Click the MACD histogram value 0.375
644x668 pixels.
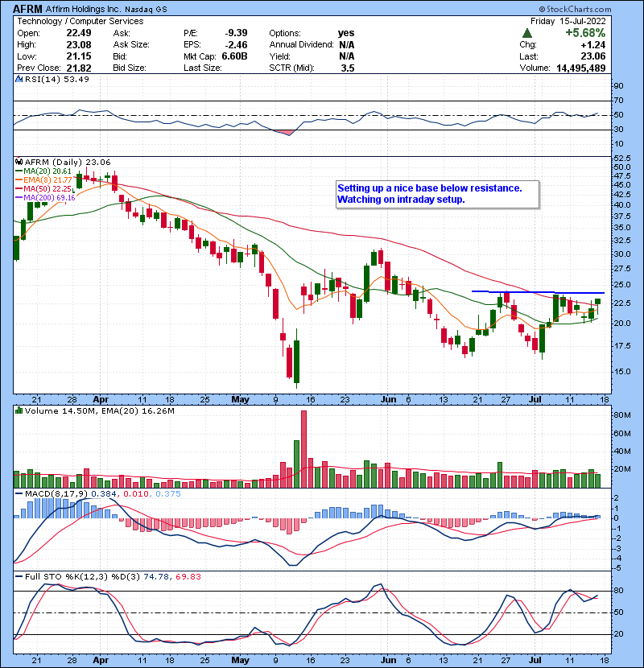pyautogui.click(x=168, y=493)
